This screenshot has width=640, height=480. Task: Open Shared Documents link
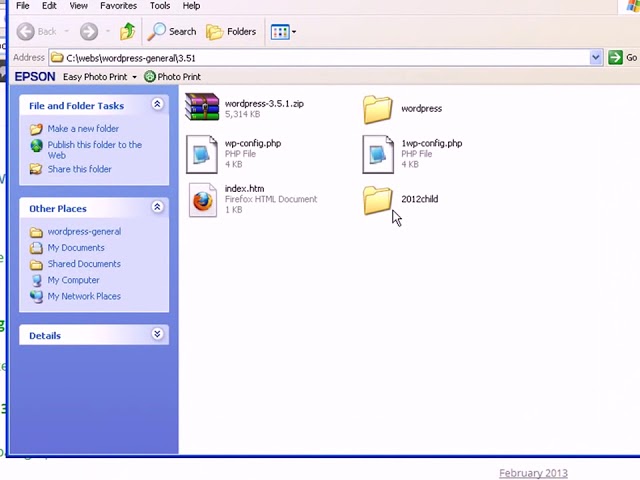(84, 264)
